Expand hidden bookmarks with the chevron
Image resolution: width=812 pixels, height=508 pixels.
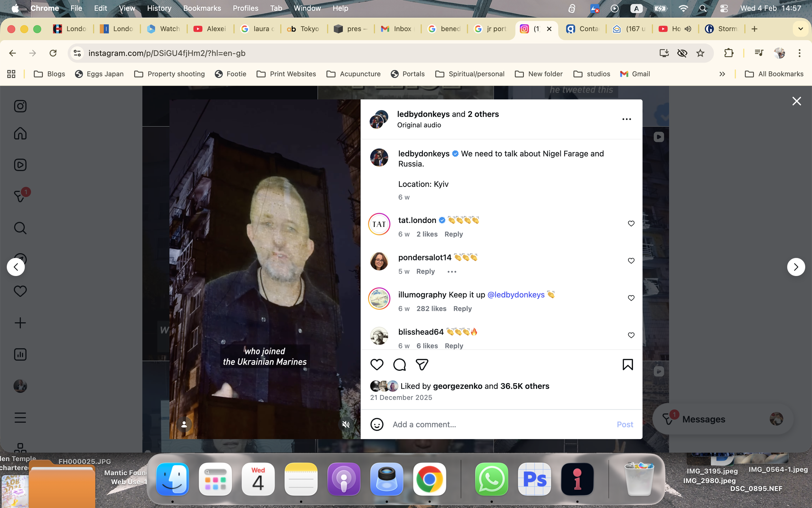(722, 74)
